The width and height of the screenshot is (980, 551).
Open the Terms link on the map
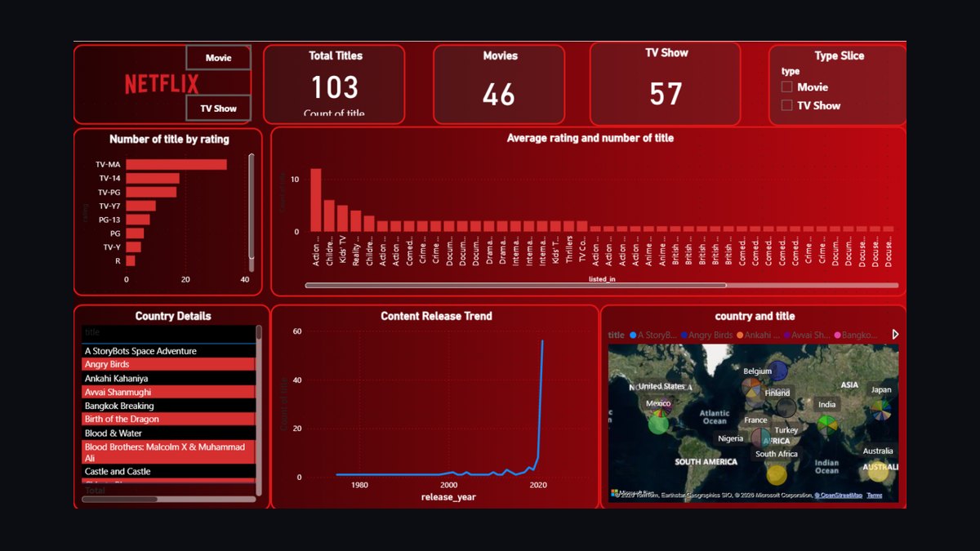click(875, 495)
